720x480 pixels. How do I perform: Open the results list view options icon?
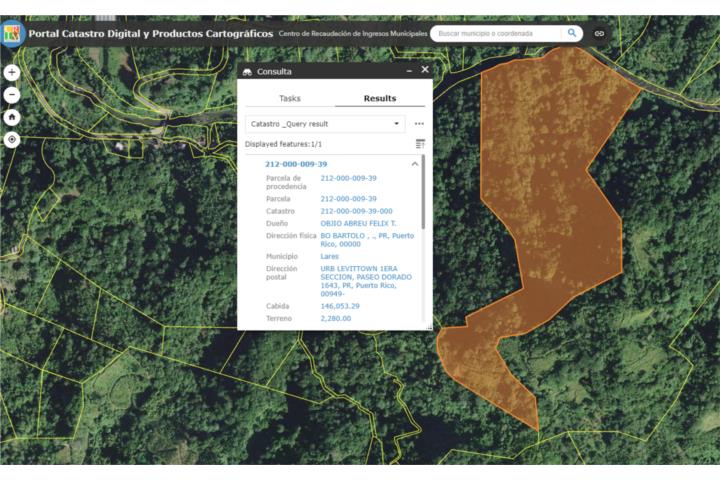pyautogui.click(x=420, y=144)
